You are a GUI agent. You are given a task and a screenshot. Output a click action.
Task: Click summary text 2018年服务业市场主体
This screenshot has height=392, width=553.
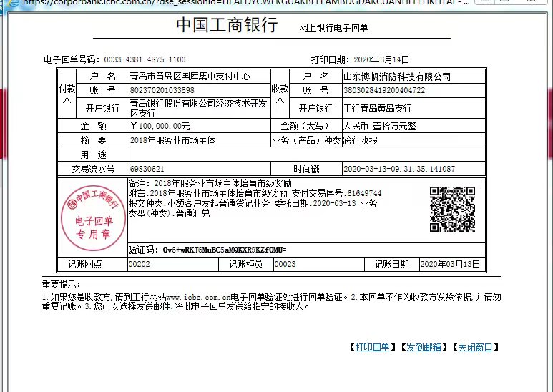(x=172, y=141)
